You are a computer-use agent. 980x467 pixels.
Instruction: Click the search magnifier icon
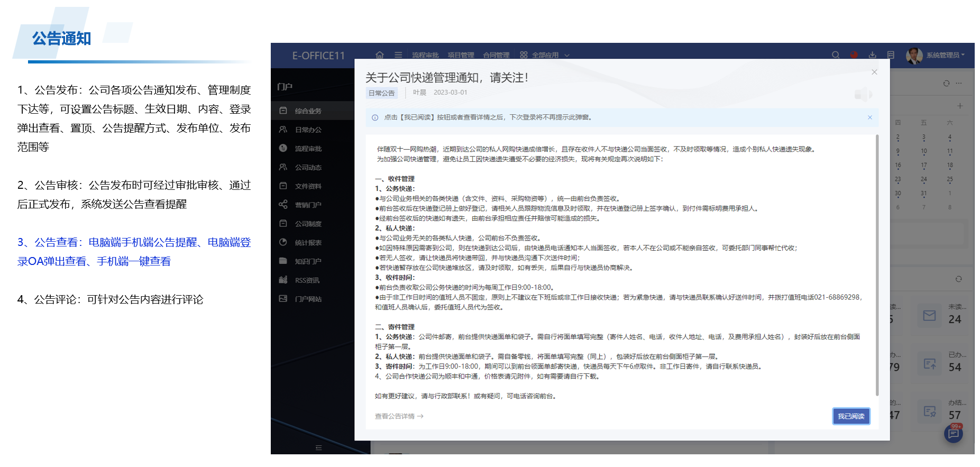pyautogui.click(x=836, y=55)
